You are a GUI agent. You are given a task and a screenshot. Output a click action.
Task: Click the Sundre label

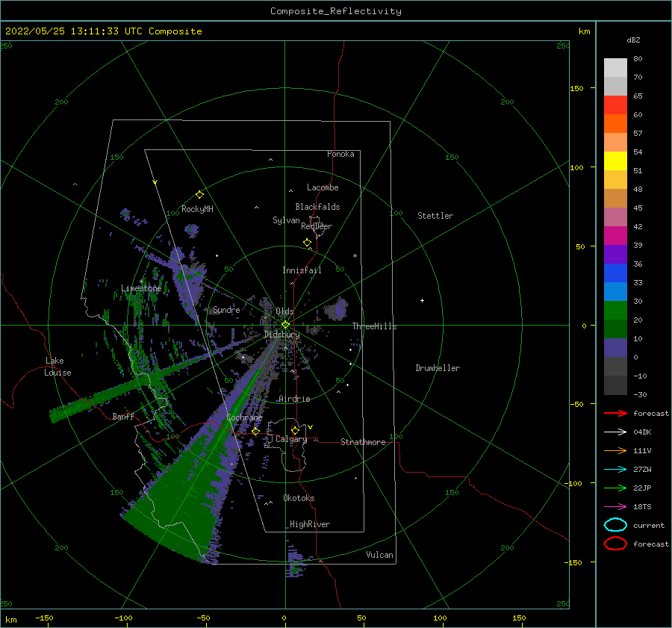tap(227, 309)
